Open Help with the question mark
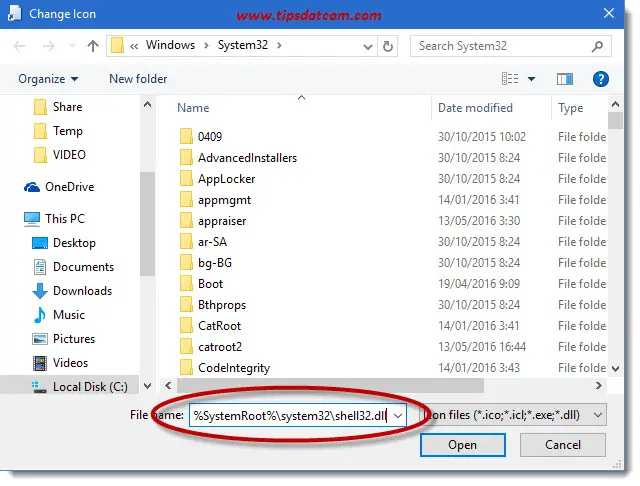Screen dimensions: 640x486 pos(601,79)
